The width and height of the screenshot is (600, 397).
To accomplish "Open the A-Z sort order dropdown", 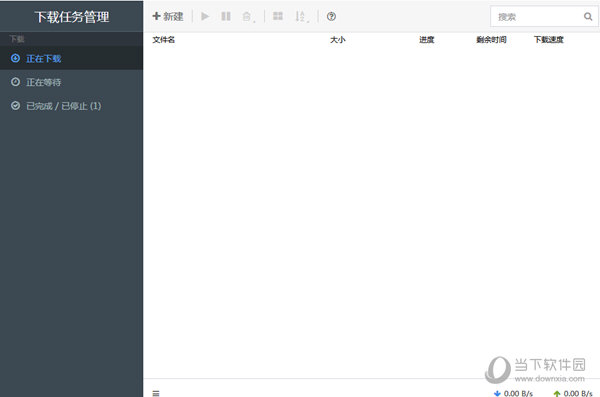I will click(302, 16).
